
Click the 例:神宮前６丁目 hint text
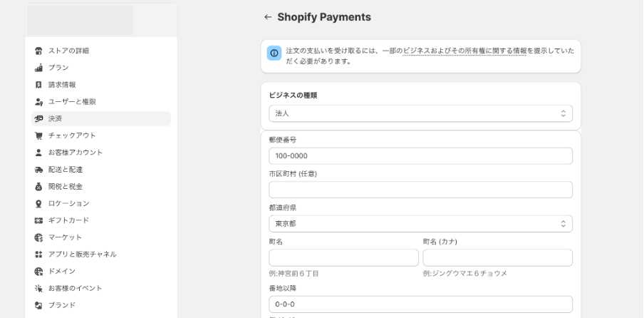[294, 274]
